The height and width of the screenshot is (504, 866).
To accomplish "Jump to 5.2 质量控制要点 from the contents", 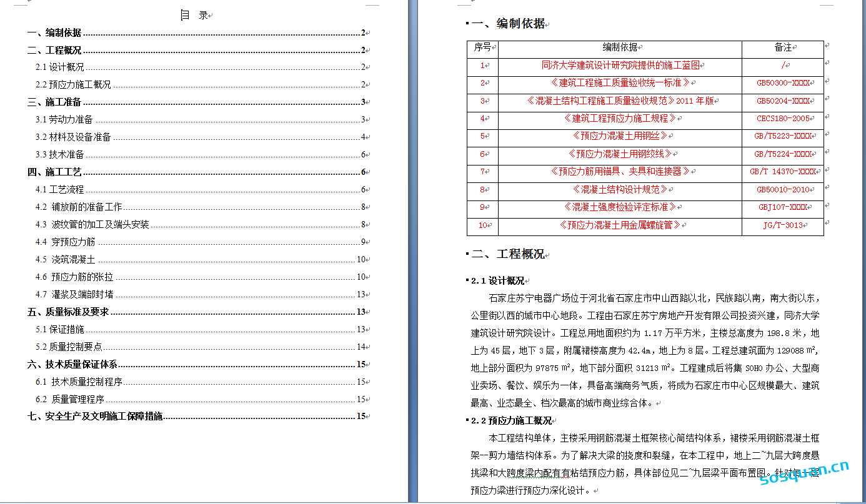I will point(69,347).
